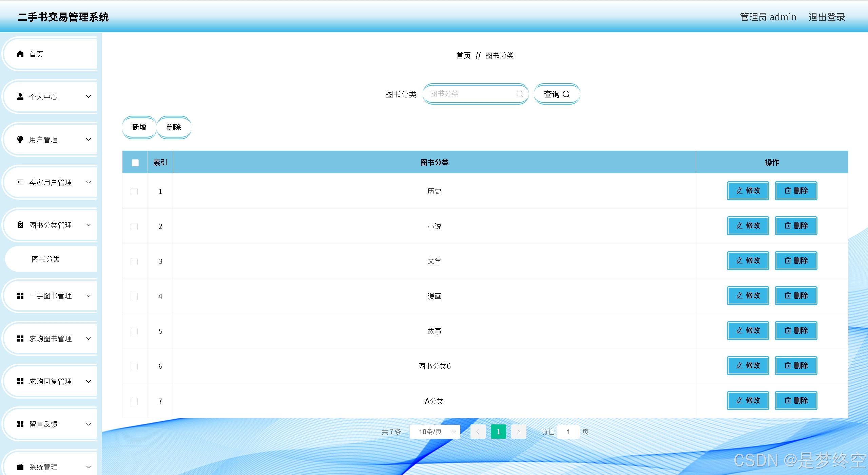Click the magnifier icon inside search field

coord(519,94)
